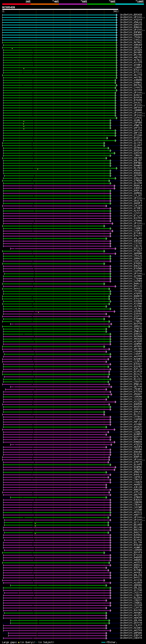Click purple alignment bar for UniRef100_B6AKL4
Viewport: 146px width, 644px height.
coord(59,186)
